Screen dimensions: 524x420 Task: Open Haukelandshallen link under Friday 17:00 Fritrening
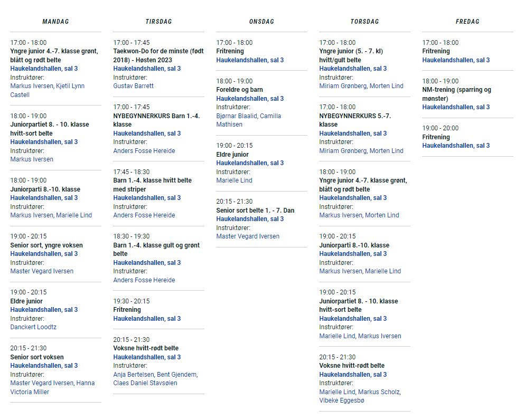pos(456,60)
